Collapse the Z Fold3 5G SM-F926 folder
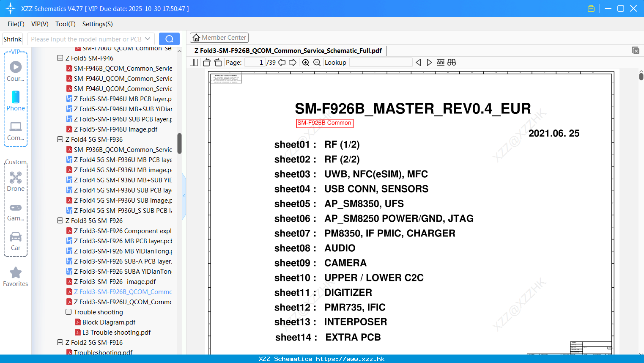This screenshot has height=363, width=644. (x=60, y=220)
